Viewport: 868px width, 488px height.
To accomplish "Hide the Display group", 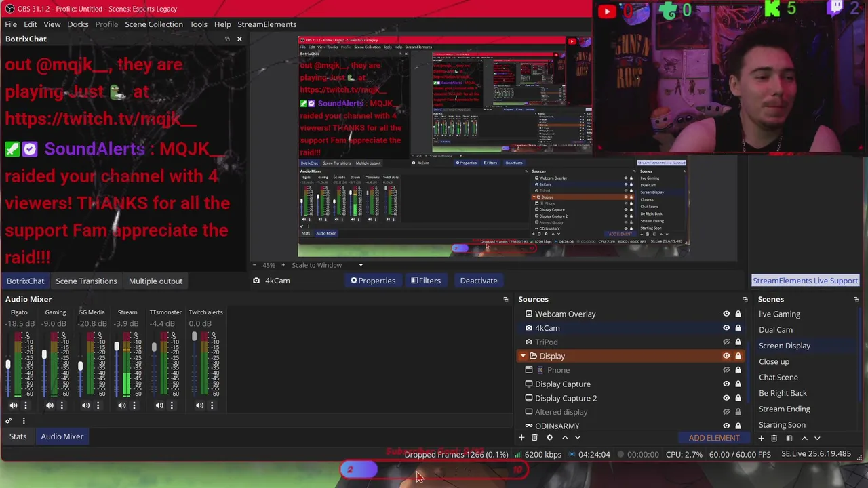I will 726,356.
